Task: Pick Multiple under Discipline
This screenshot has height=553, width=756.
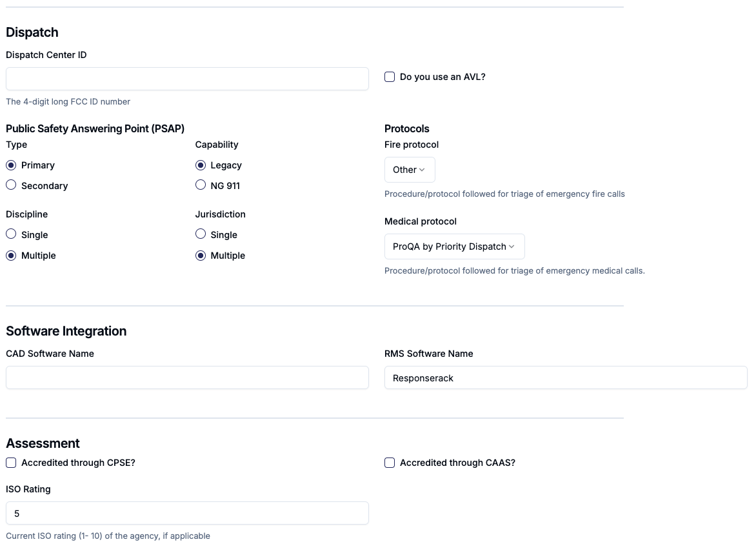Action: [x=11, y=256]
